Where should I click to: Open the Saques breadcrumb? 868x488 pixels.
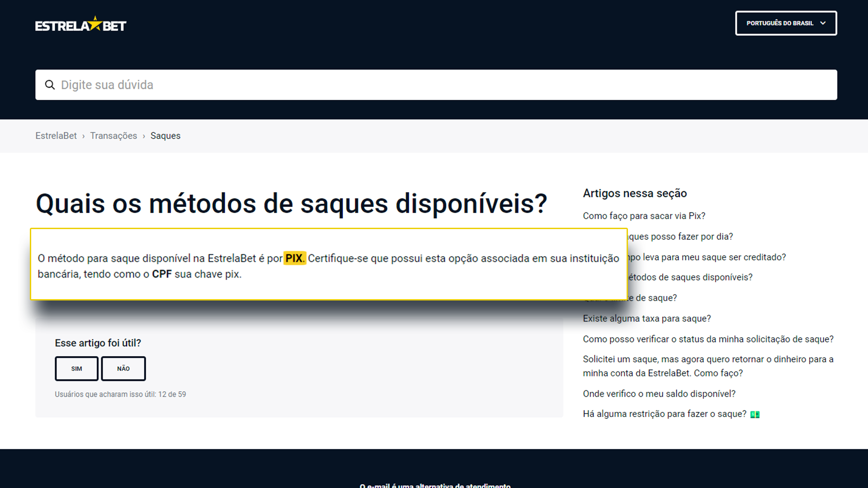(165, 136)
